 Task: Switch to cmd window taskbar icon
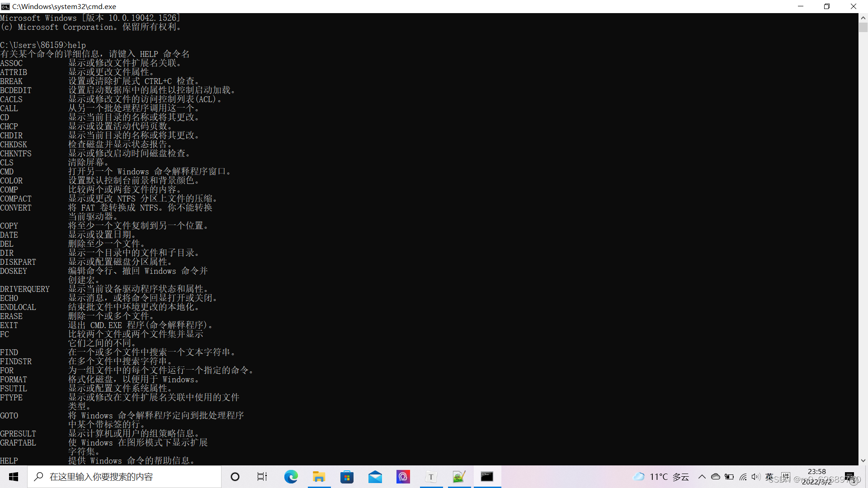[x=487, y=477]
